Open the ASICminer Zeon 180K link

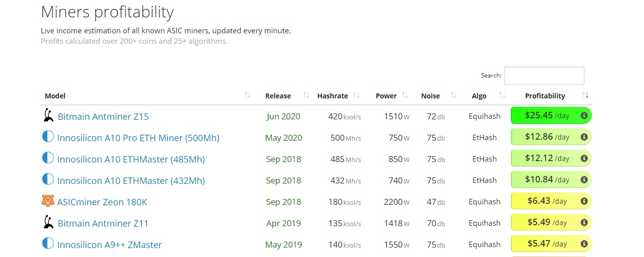(x=102, y=202)
